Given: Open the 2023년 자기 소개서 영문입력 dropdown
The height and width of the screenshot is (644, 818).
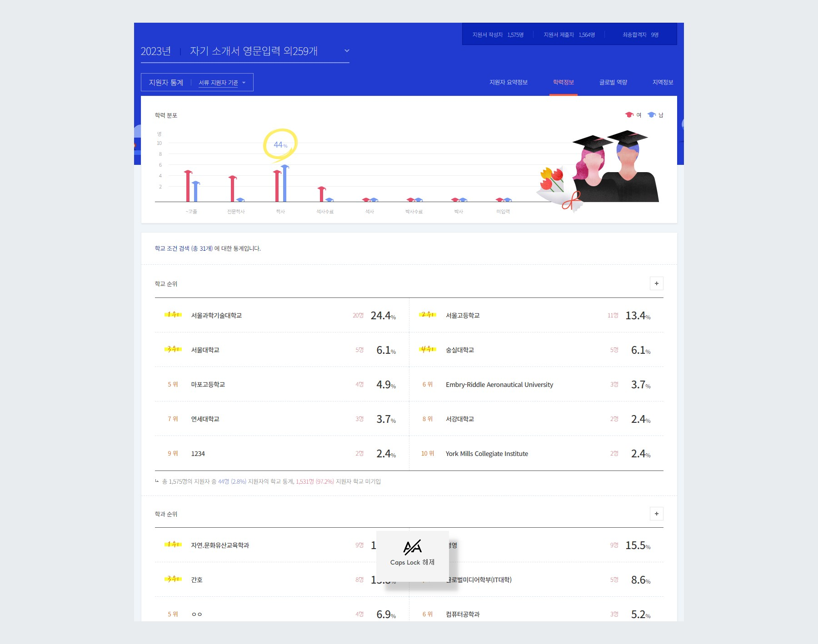Looking at the screenshot, I should coord(245,51).
